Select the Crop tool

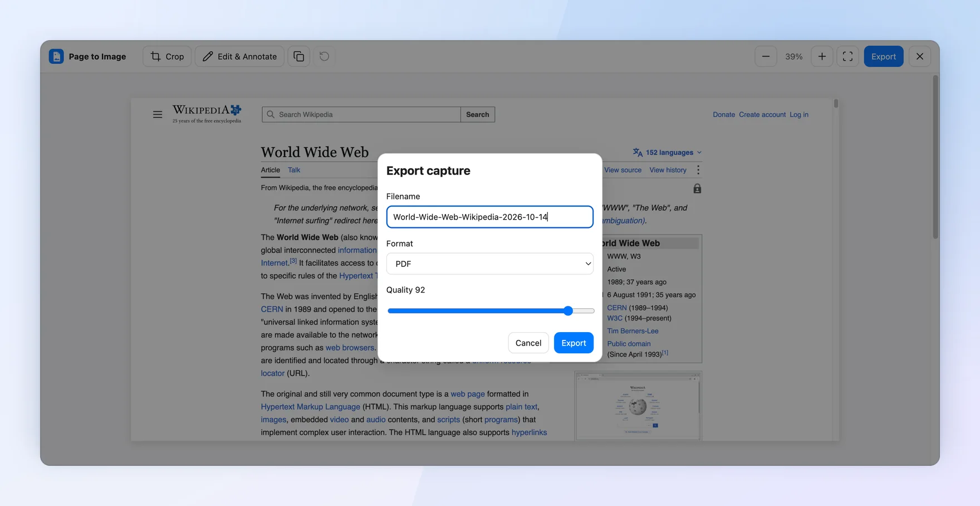pos(167,56)
